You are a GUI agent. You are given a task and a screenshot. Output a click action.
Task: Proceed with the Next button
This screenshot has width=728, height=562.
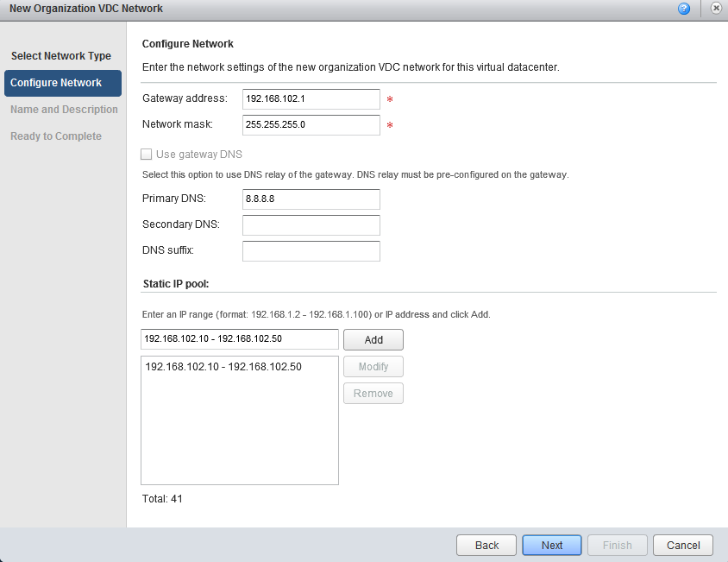552,546
